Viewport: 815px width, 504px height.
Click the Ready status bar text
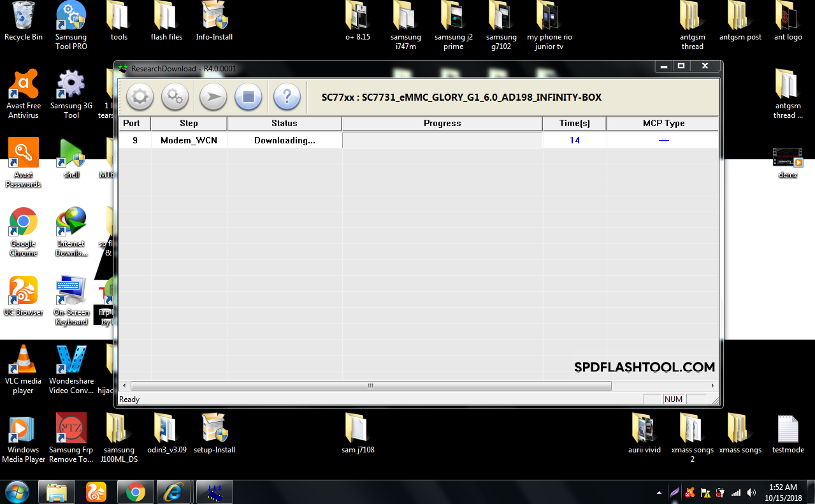129,400
